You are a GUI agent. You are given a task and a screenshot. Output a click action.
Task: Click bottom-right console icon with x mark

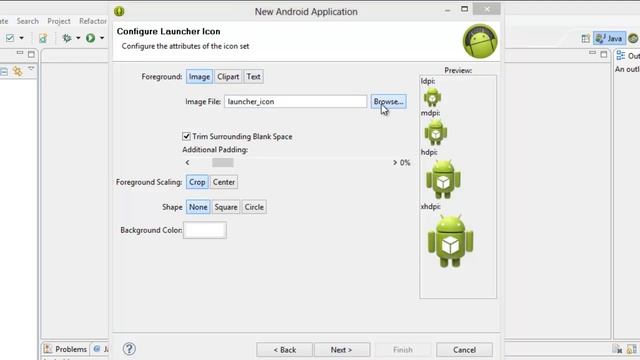coord(617,349)
